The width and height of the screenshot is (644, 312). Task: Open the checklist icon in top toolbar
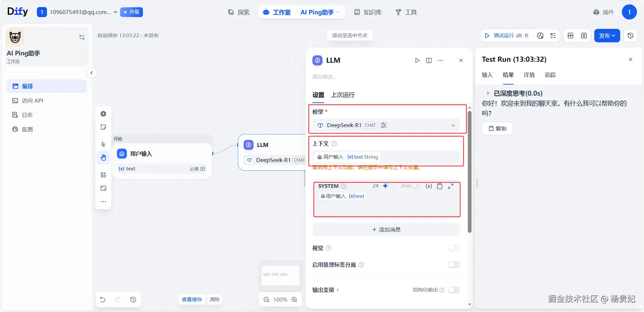553,36
